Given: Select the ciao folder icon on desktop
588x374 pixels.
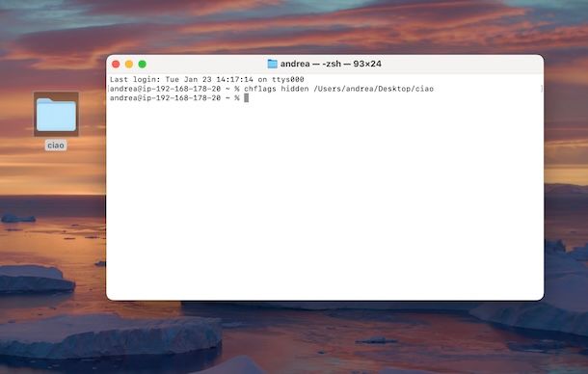Looking at the screenshot, I should 56,115.
